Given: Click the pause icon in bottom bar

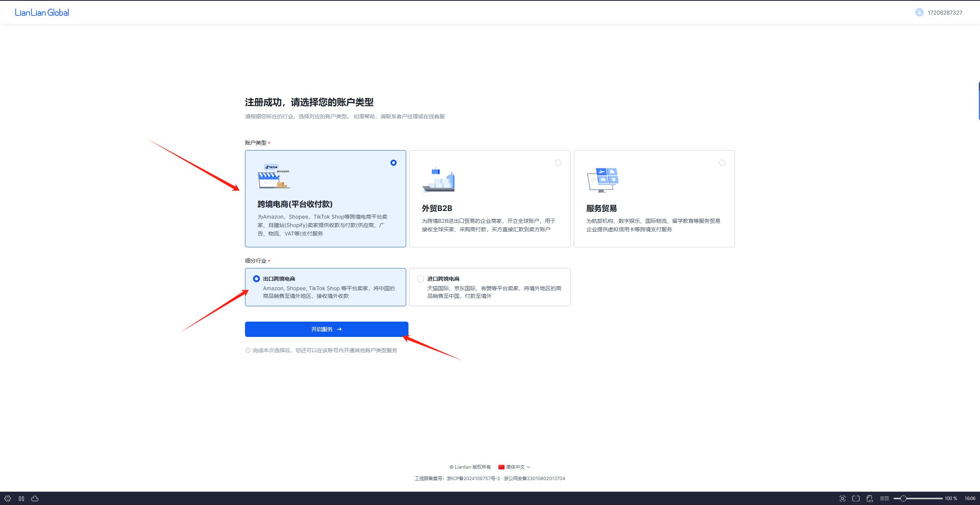Looking at the screenshot, I should (21, 498).
